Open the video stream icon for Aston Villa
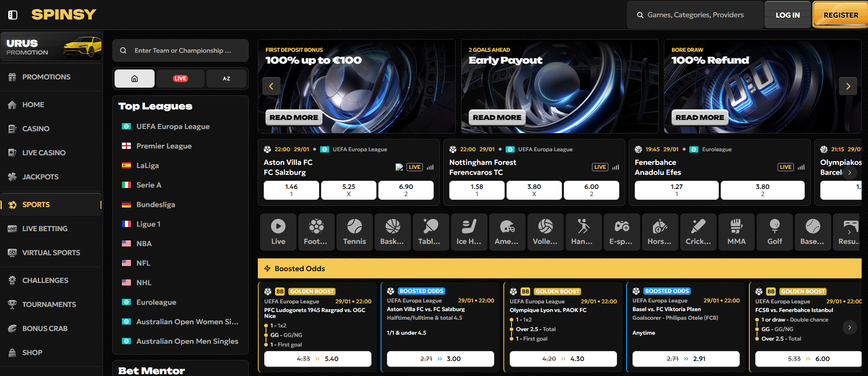 coord(399,167)
